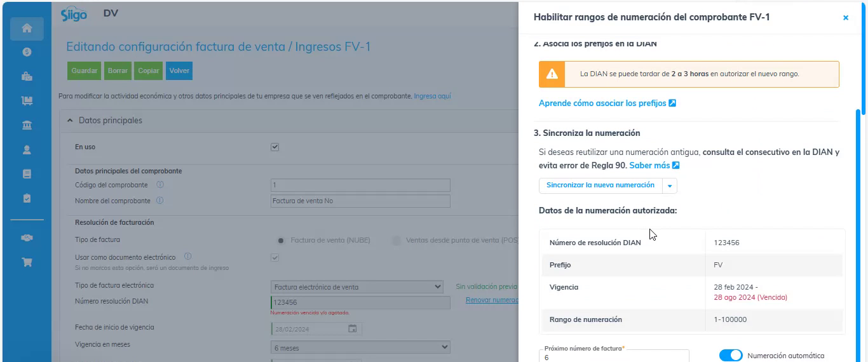Click the Guardar button
Screen dimensions: 868x362
coord(85,70)
